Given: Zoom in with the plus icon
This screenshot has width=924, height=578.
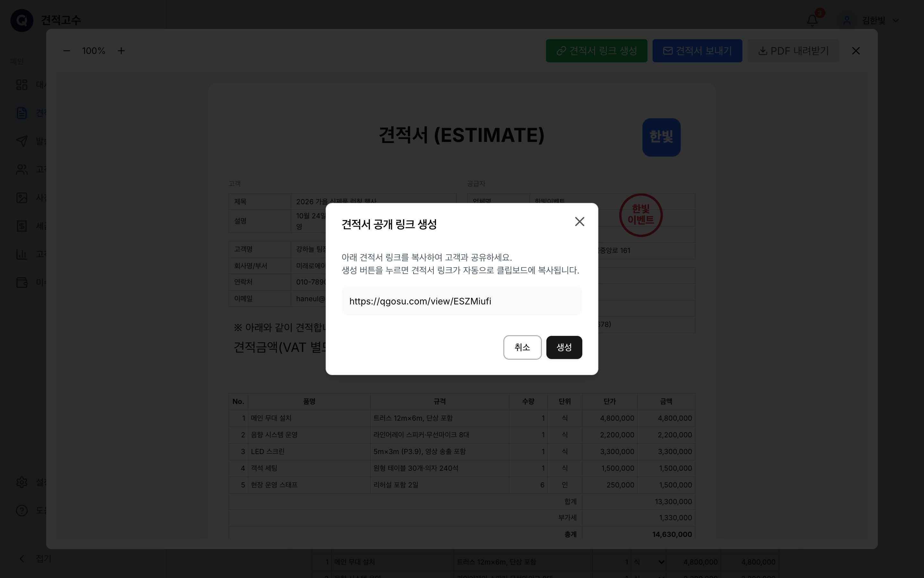Looking at the screenshot, I should [x=121, y=50].
